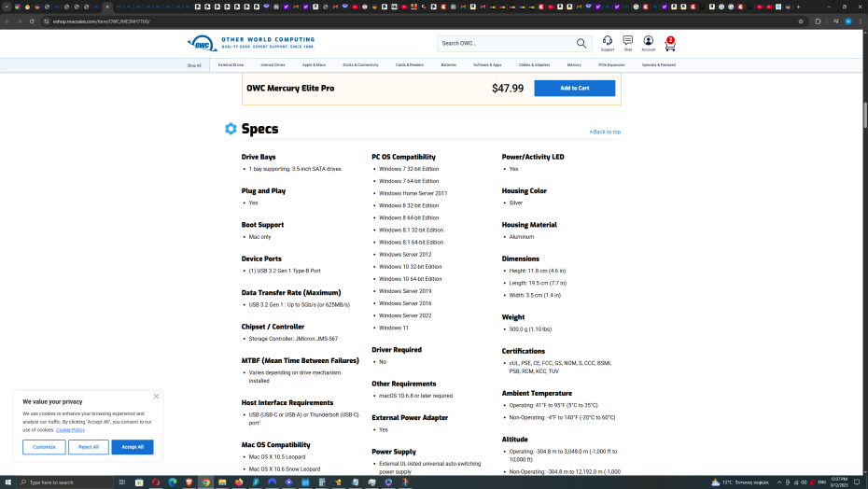Open the weather widget showing 15°C
Image resolution: width=868 pixels, height=489 pixels.
pos(739,482)
